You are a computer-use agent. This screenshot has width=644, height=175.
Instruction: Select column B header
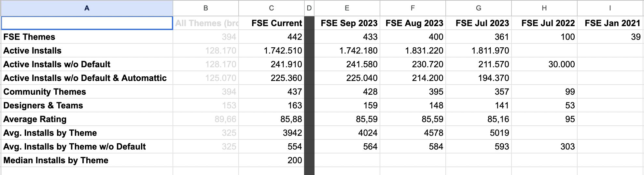coord(205,8)
